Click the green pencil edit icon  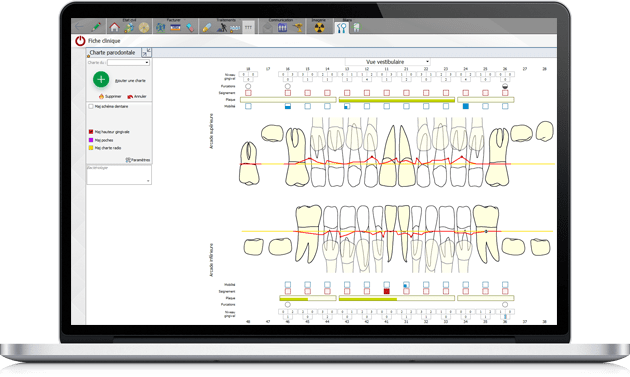pos(96,27)
